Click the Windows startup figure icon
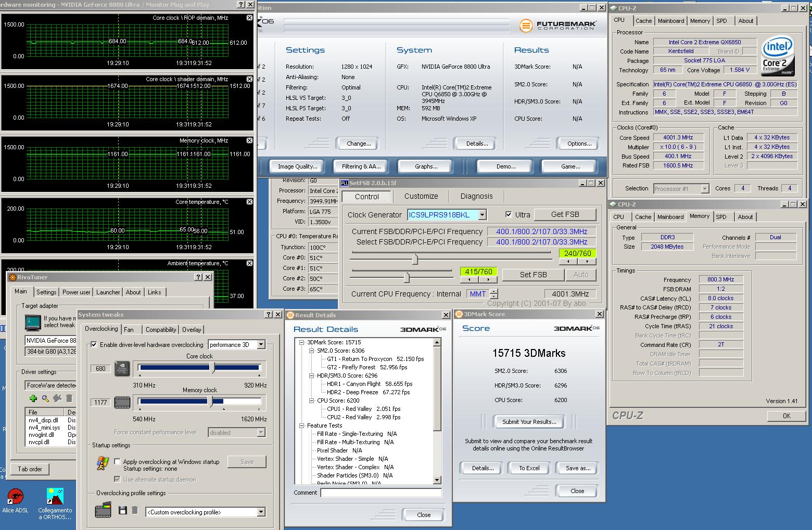 pyautogui.click(x=103, y=463)
